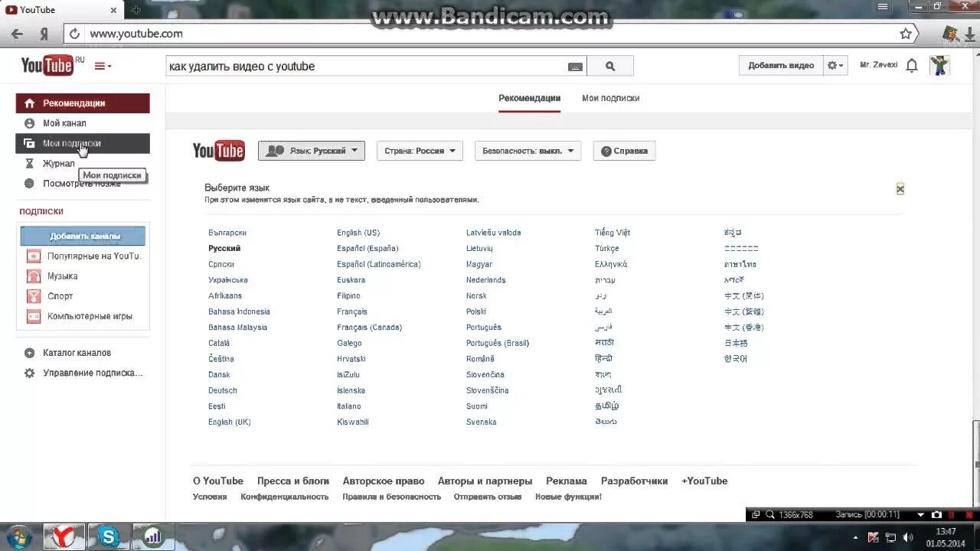980x551 pixels.
Task: Click the Добавить видео button
Action: point(781,66)
